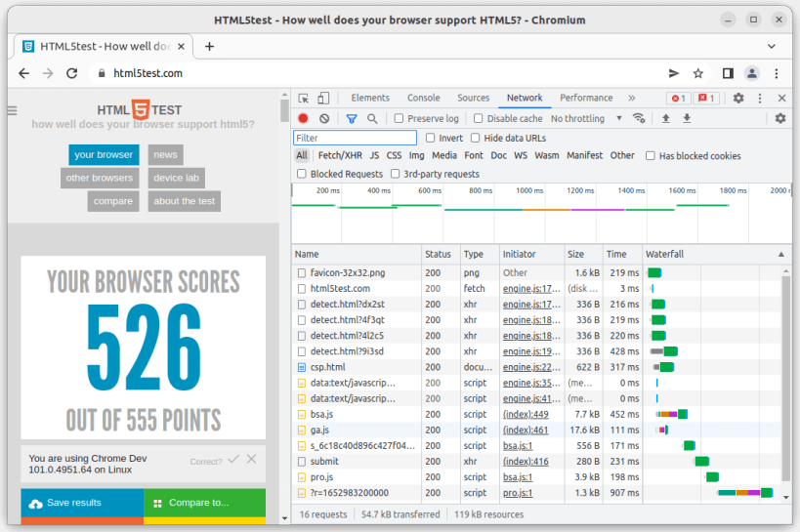
Task: Open a new browser tab
Action: click(209, 47)
